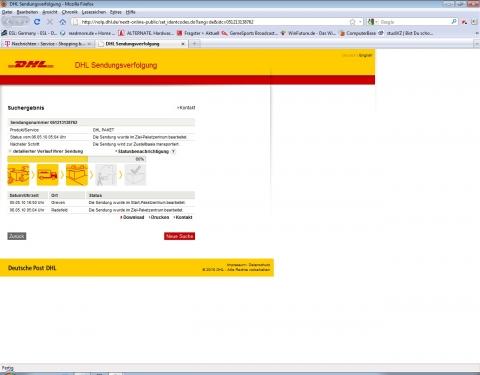Expand Statusbenachrichtigung section
480x375 pixels.
tap(144, 151)
